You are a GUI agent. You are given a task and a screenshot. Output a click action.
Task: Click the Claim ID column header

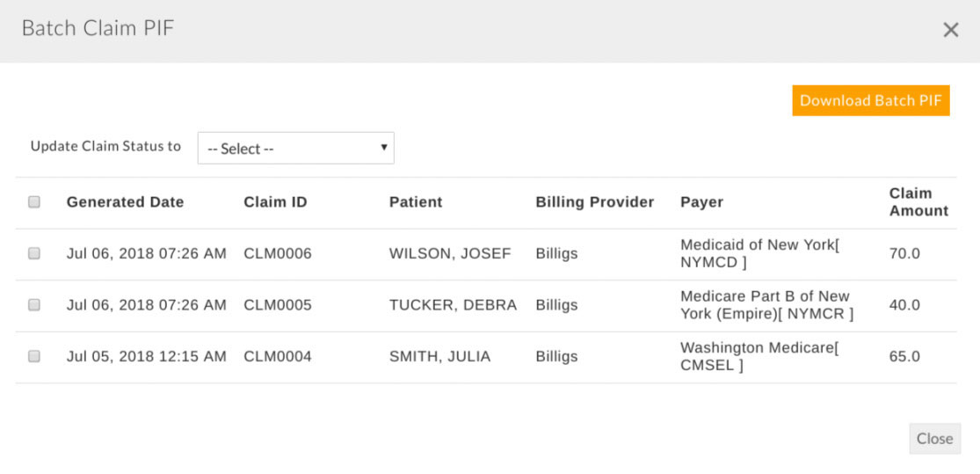tap(275, 202)
